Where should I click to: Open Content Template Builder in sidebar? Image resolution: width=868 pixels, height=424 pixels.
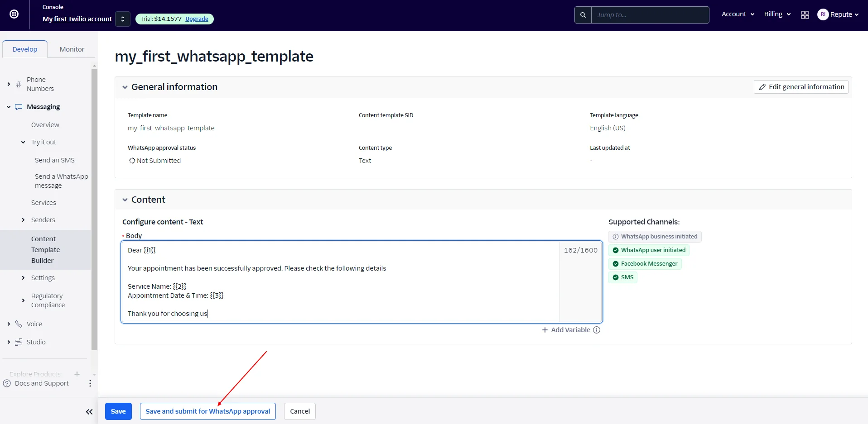pos(45,250)
